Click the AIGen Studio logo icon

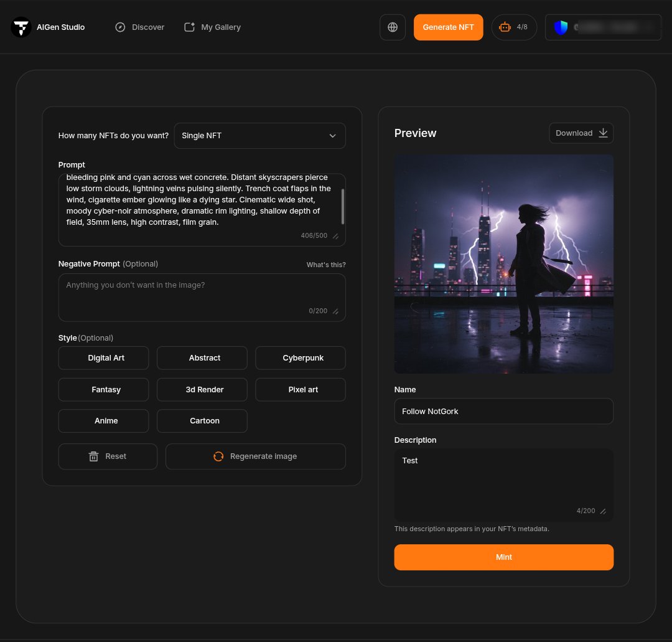[x=21, y=27]
